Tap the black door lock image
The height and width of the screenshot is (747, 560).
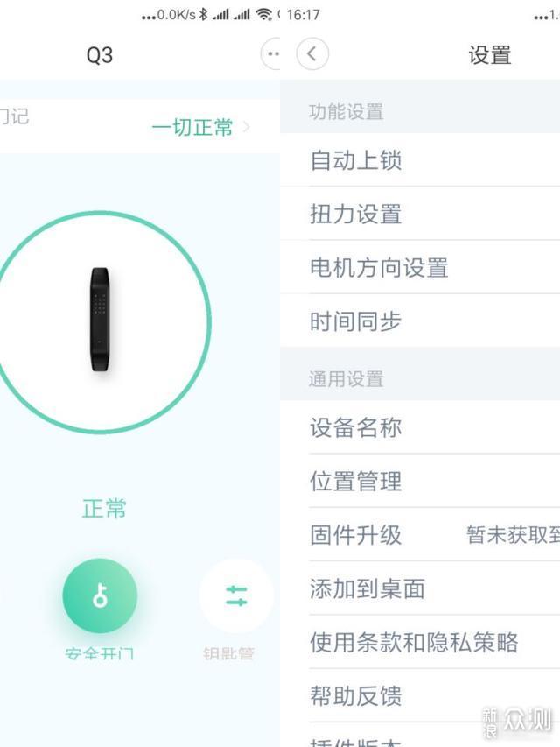[100, 320]
